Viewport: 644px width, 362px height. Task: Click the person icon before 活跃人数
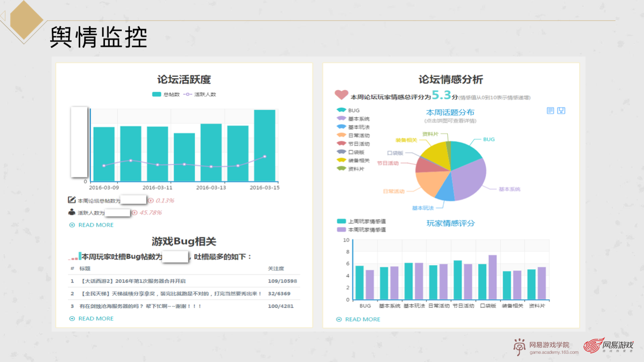coord(71,213)
